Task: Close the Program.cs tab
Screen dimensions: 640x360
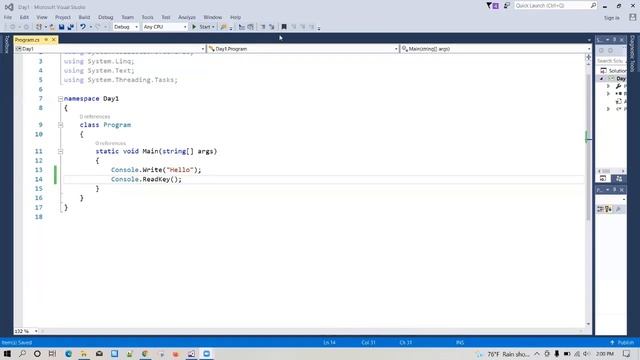Action: pyautogui.click(x=53, y=40)
